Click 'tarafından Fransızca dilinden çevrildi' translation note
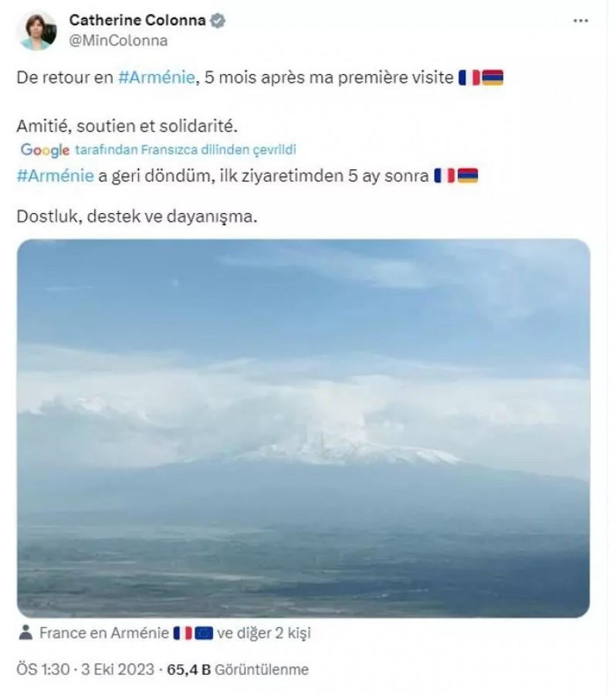The height and width of the screenshot is (695, 616). coord(185,150)
